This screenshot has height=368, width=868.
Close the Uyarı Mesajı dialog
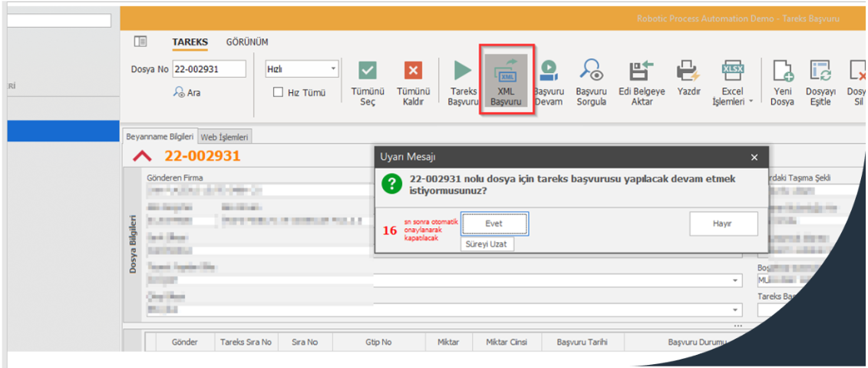pyautogui.click(x=754, y=157)
